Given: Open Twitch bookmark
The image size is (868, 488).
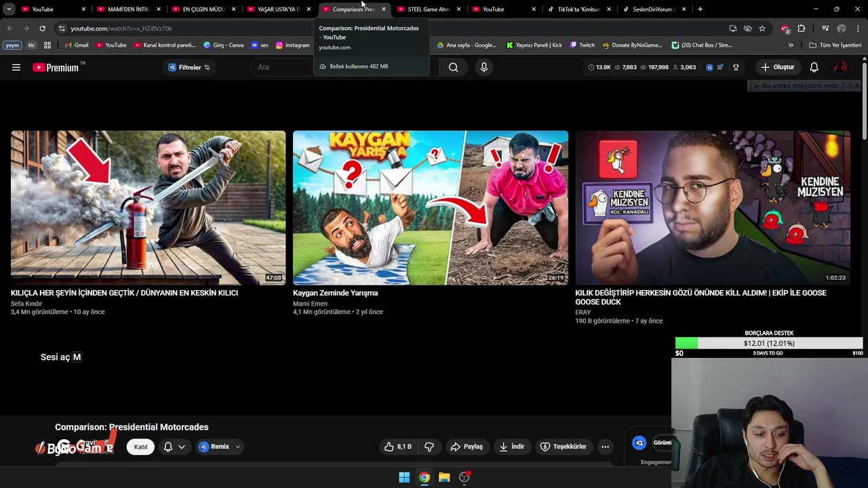Looking at the screenshot, I should (583, 45).
